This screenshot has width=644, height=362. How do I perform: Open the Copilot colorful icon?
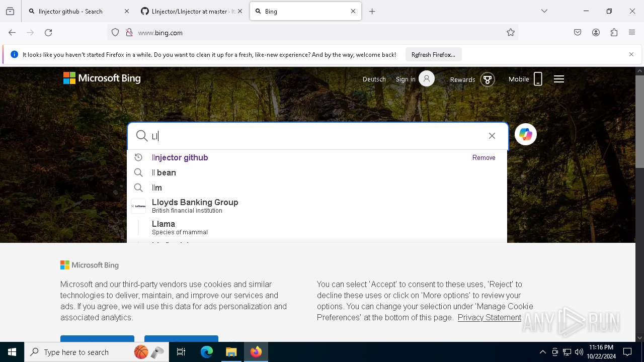(526, 134)
